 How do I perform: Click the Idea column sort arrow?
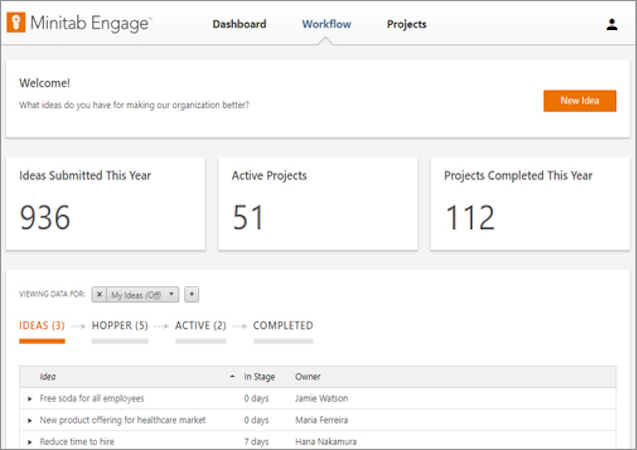[232, 377]
